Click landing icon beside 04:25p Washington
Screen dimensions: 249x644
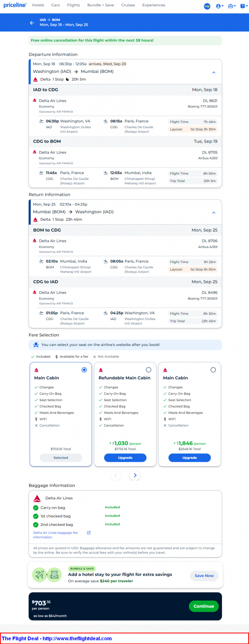[106, 313]
